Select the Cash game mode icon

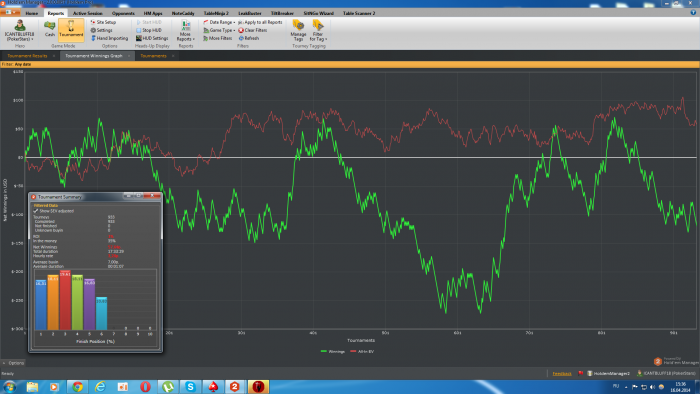point(50,29)
